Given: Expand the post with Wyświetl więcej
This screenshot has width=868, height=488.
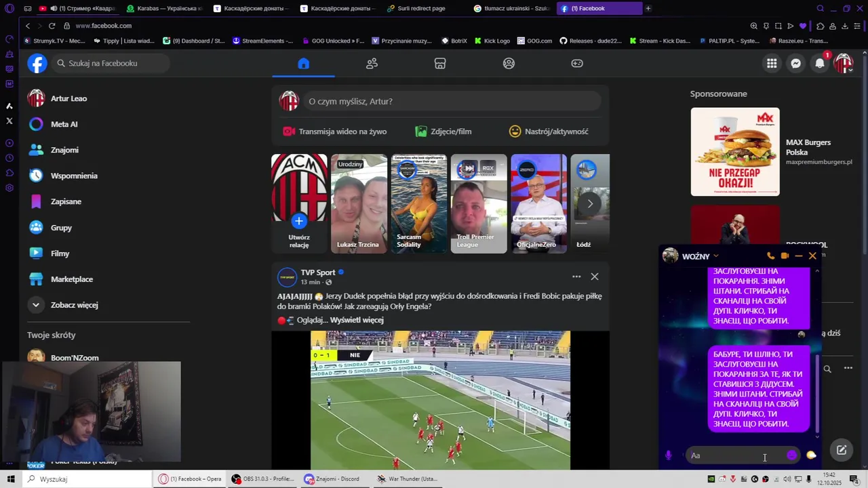Looking at the screenshot, I should click(357, 320).
